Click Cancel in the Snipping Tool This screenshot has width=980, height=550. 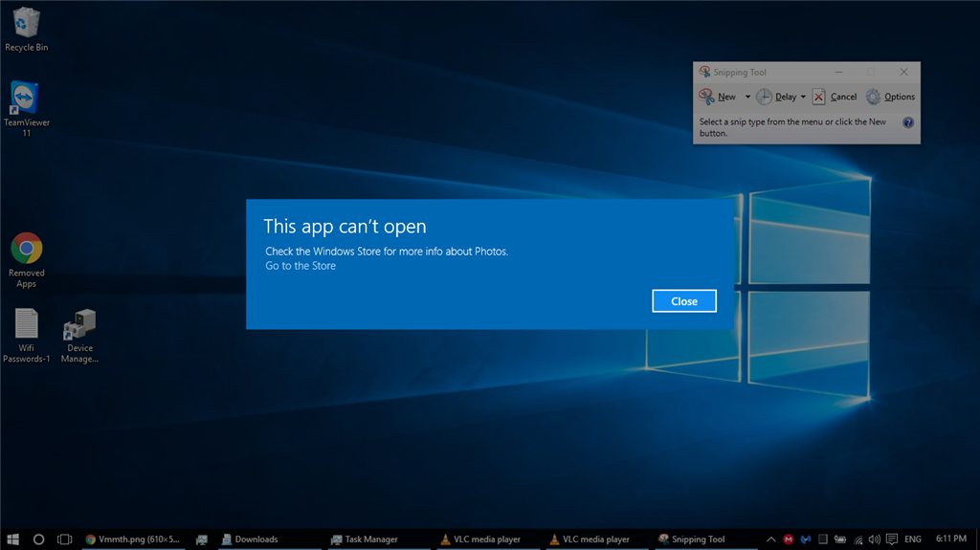coord(835,97)
